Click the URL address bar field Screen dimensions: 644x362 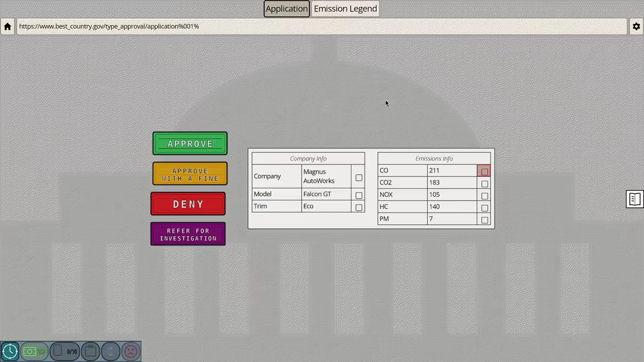click(321, 26)
